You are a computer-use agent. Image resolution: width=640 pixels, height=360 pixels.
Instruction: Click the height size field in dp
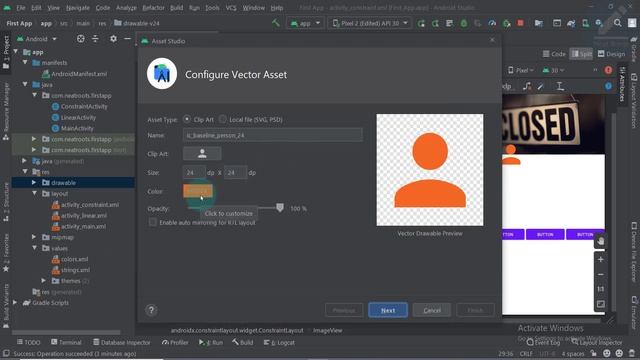tap(235, 173)
